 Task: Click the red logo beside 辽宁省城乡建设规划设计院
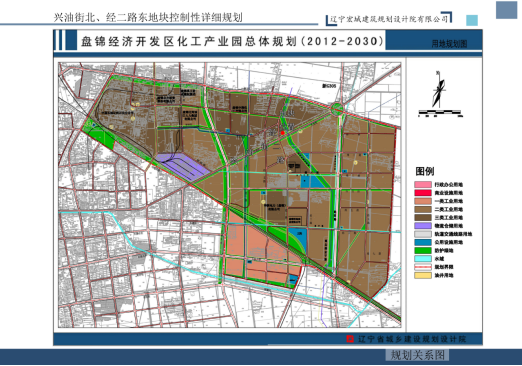point(350,339)
